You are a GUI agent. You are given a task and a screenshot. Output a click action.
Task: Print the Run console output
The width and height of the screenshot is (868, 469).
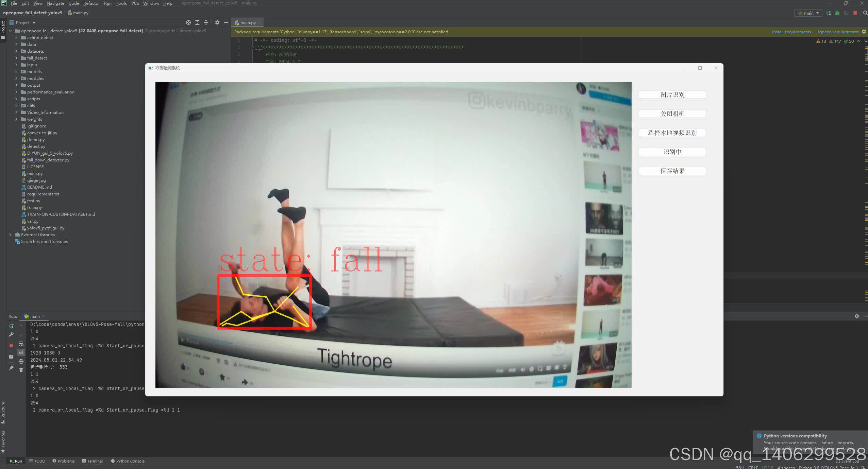tap(21, 361)
